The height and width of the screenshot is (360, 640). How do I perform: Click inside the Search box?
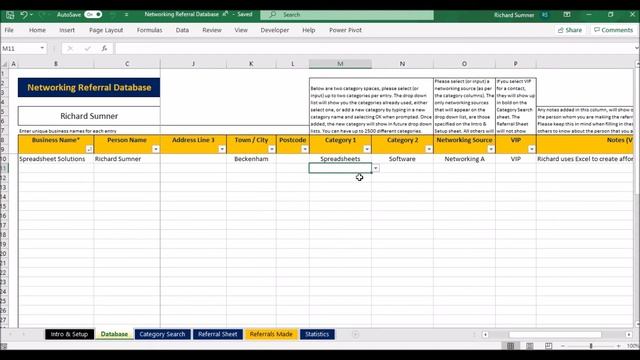tap(347, 15)
